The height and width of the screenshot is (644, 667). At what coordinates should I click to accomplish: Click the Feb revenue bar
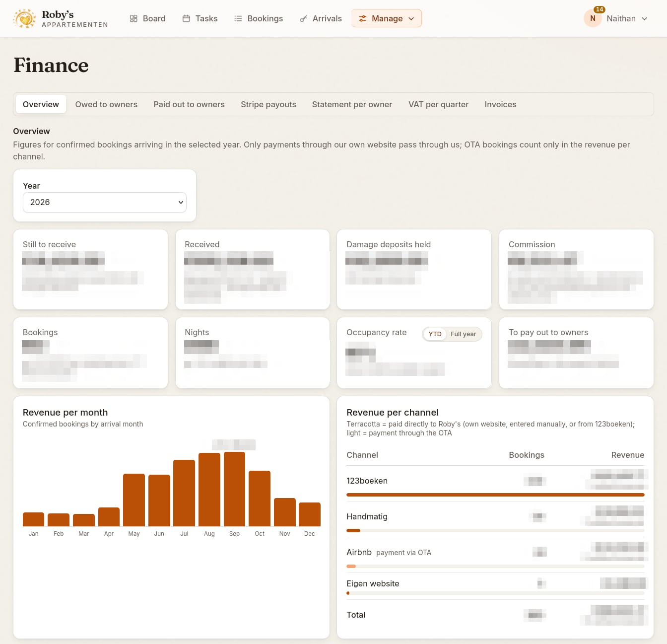[59, 520]
